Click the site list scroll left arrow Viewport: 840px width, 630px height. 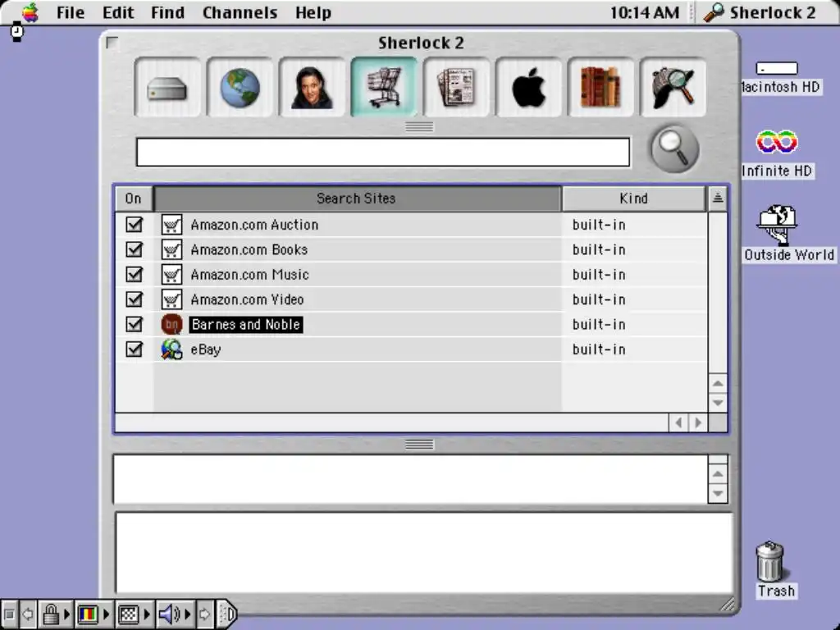click(x=678, y=422)
